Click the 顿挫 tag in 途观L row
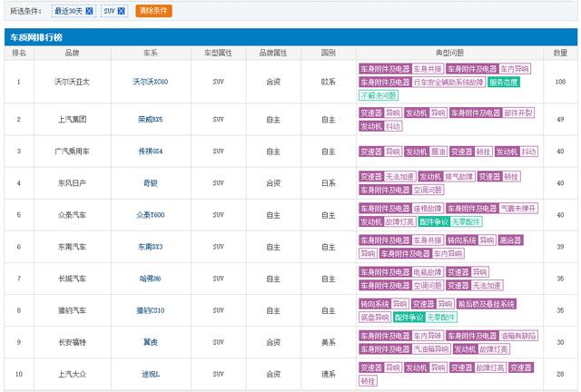581x392 pixels. pos(368,381)
